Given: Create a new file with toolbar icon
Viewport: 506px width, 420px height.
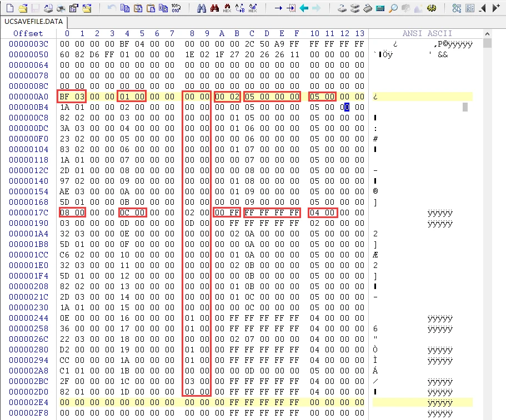Looking at the screenshot, I should (x=10, y=8).
